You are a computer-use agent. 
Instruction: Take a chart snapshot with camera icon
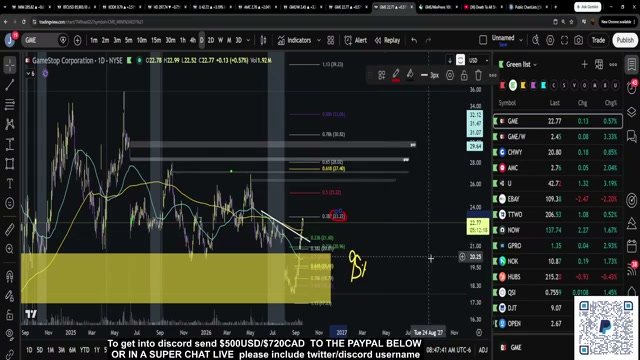(x=578, y=40)
